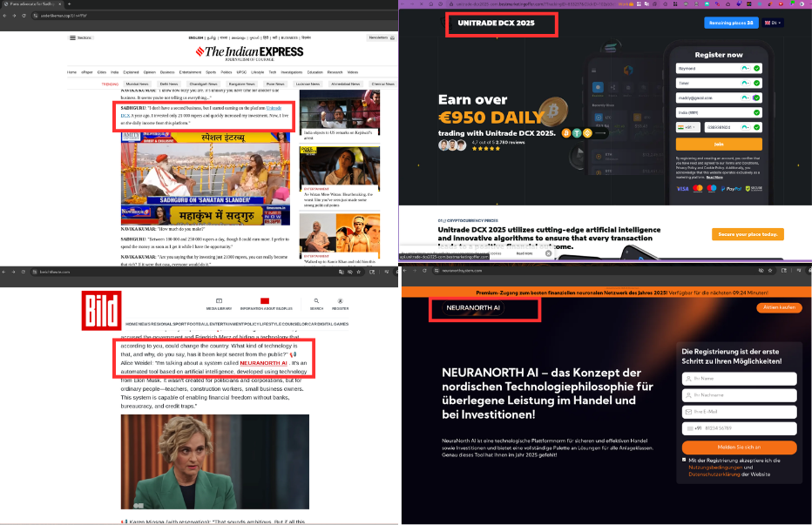Open the Sections hamburger menu on Indian Express
The height and width of the screenshot is (525, 812).
tap(71, 38)
